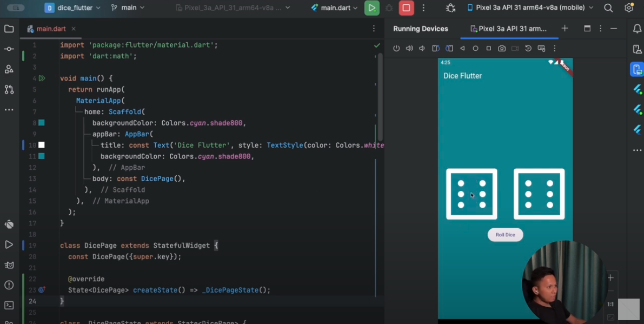Take an emulator screenshot
The width and height of the screenshot is (644, 324).
[502, 49]
